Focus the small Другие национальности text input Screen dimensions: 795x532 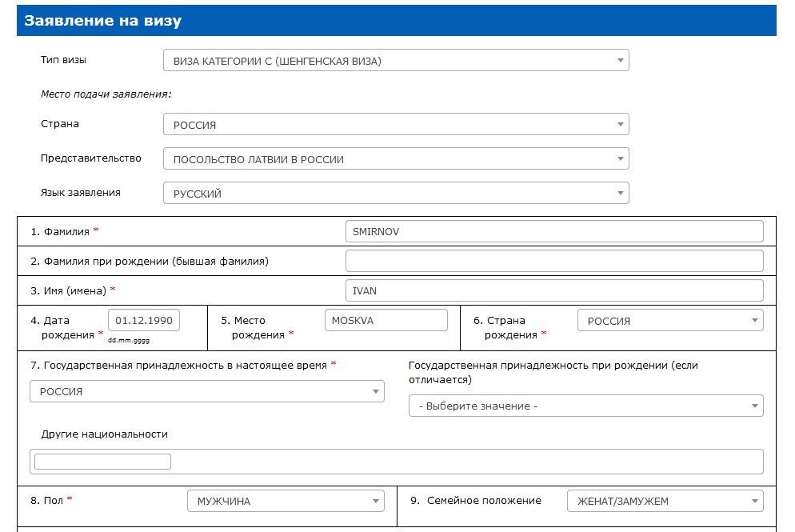pyautogui.click(x=102, y=462)
